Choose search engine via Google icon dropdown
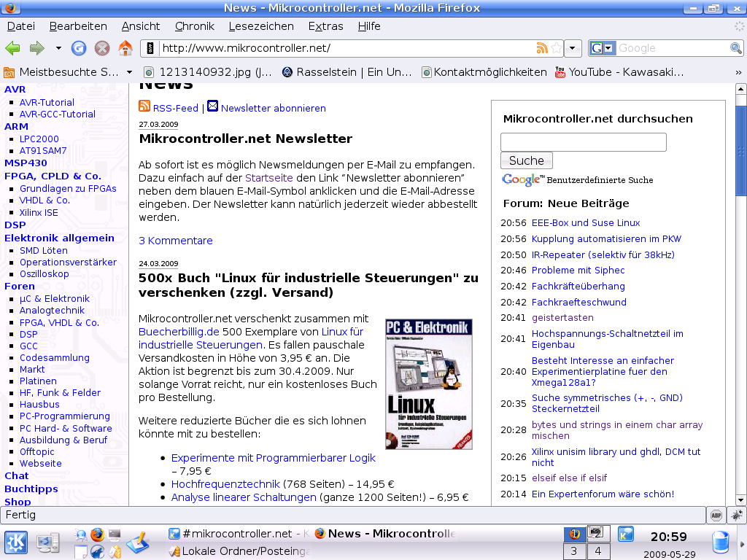 coord(602,48)
